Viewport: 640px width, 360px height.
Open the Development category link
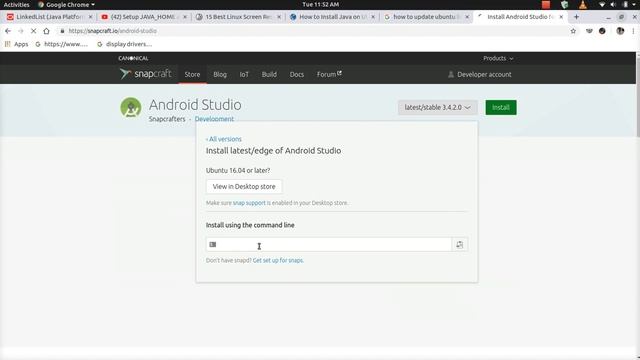[214, 119]
